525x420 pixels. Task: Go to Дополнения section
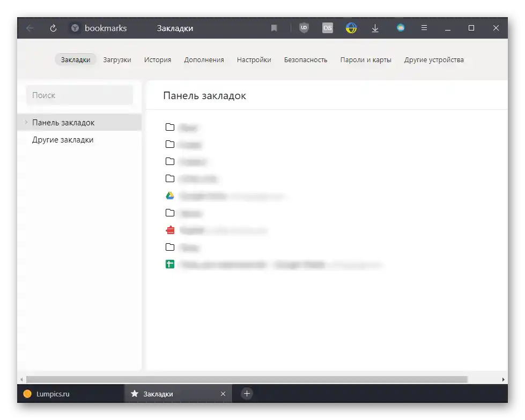click(204, 60)
